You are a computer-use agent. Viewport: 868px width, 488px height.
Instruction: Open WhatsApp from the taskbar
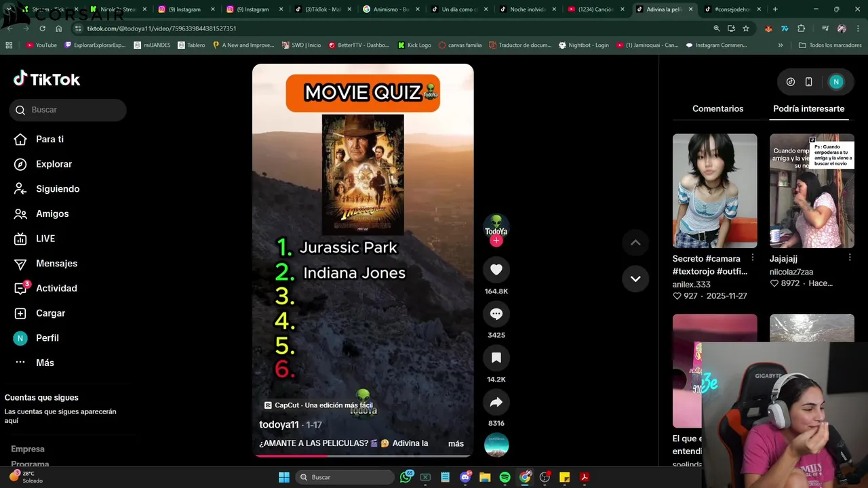point(406,477)
